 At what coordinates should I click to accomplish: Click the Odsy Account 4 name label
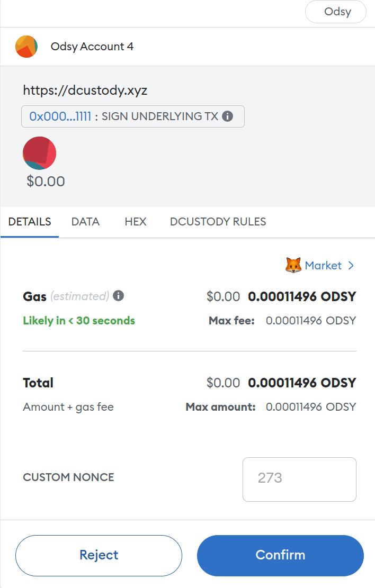click(x=92, y=47)
